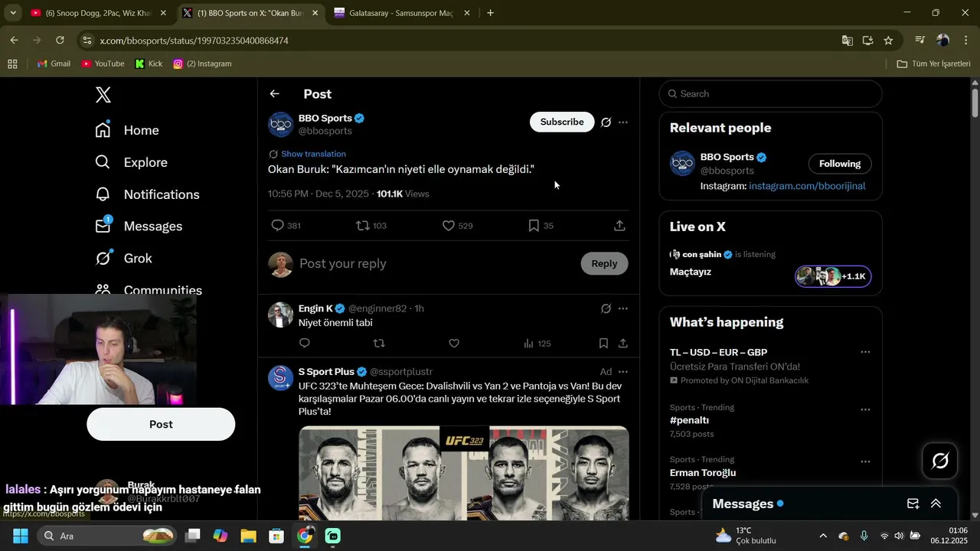Reply to Engin K's comment
The image size is (980, 551).
click(305, 344)
